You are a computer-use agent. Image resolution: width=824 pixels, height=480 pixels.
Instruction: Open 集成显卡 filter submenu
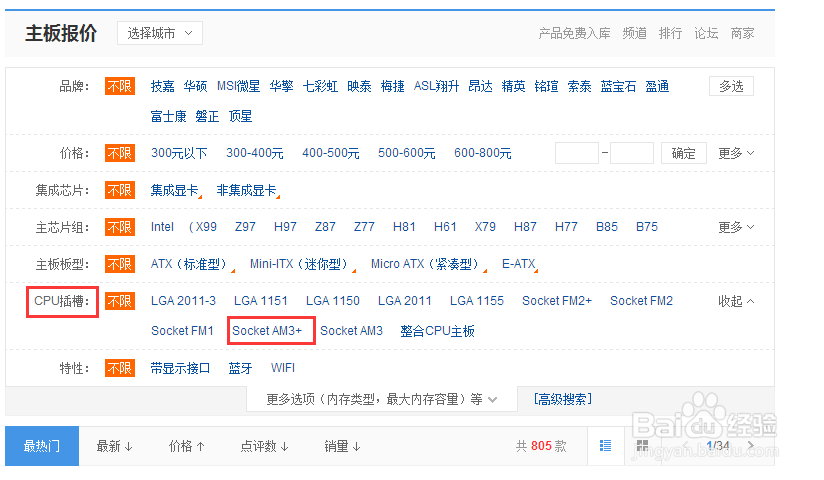[x=176, y=190]
